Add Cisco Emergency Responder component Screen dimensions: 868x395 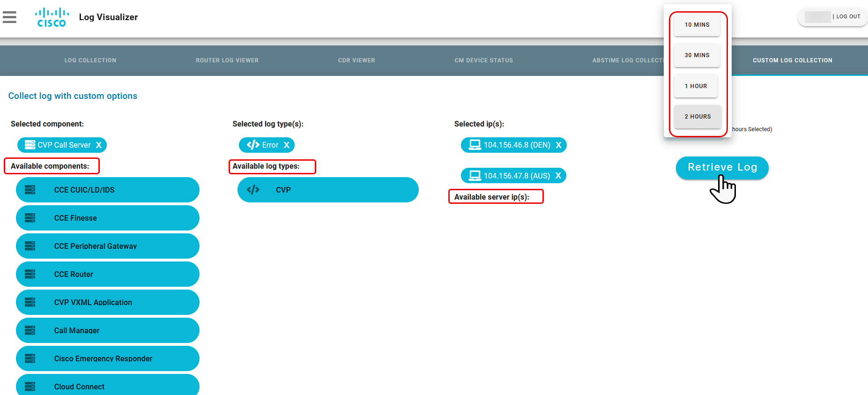(x=108, y=358)
